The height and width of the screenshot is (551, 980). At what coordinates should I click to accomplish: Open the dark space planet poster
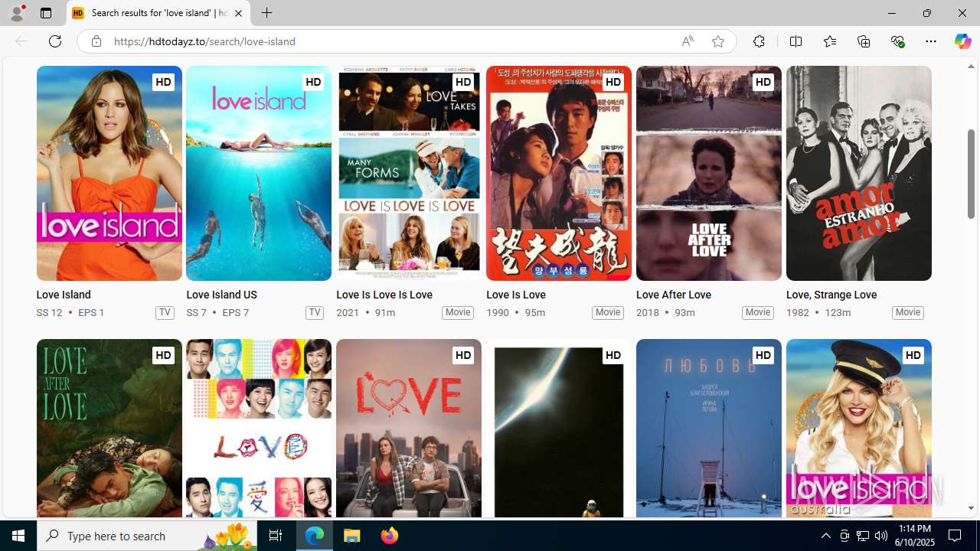coord(559,429)
